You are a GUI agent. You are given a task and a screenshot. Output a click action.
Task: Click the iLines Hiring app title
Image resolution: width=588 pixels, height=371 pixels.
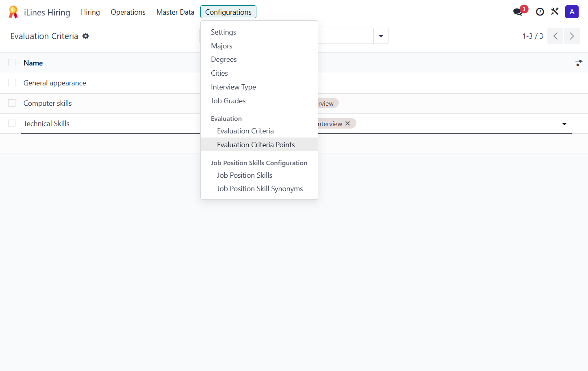[47, 13]
